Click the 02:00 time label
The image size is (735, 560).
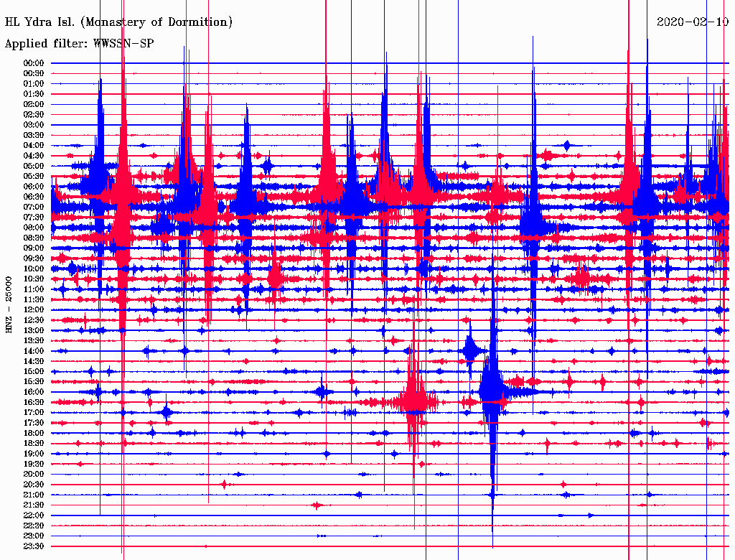(x=34, y=104)
